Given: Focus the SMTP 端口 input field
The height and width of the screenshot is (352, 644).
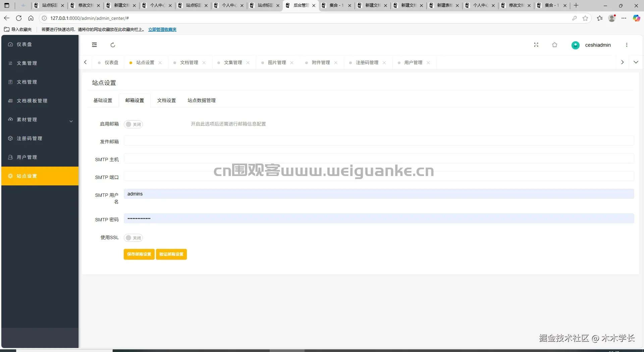Looking at the screenshot, I should point(379,176).
